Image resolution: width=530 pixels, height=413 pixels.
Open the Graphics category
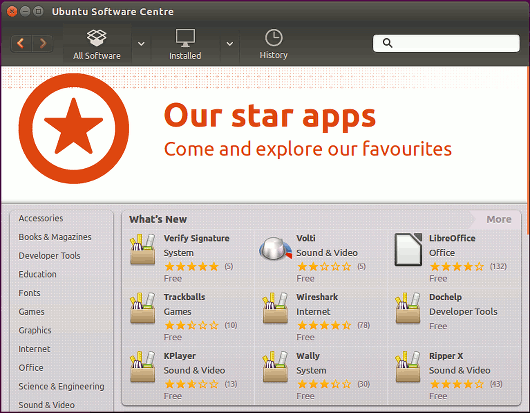pyautogui.click(x=35, y=330)
